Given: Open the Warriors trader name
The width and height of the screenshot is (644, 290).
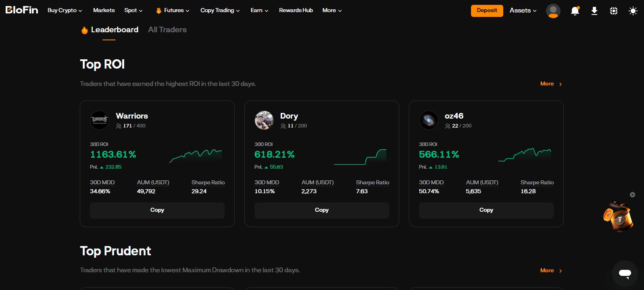Looking at the screenshot, I should tap(132, 116).
